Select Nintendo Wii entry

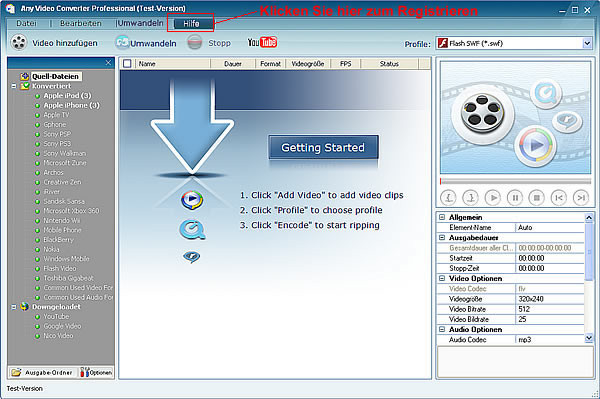pyautogui.click(x=62, y=220)
